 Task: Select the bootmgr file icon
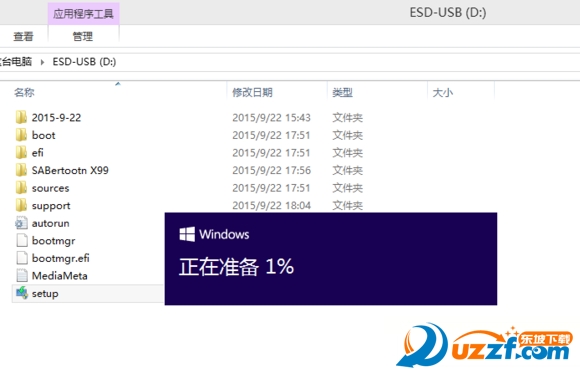coord(22,240)
